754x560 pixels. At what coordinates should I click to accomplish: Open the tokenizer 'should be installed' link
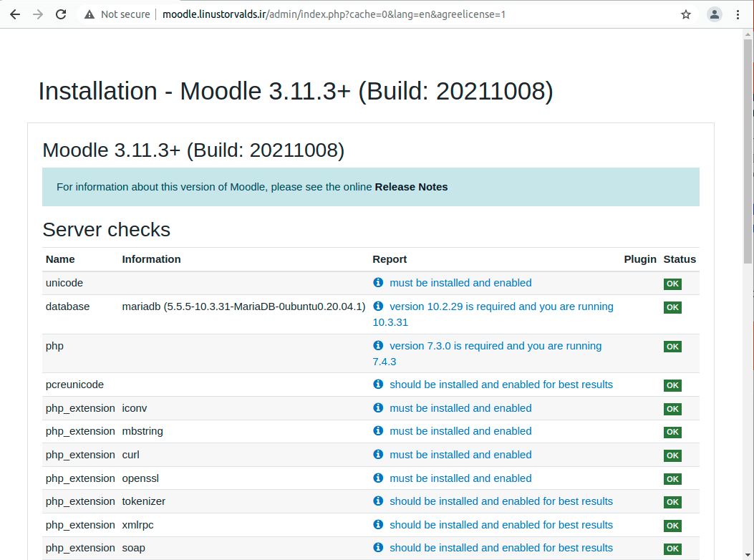coord(501,501)
